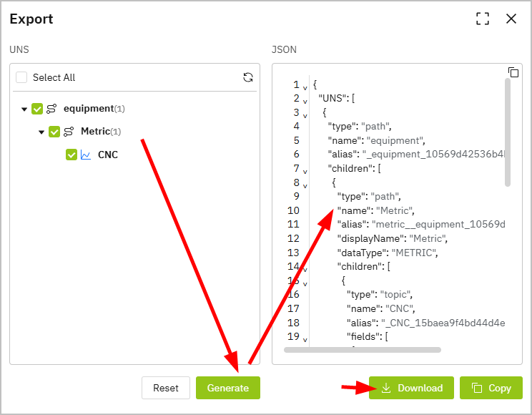Close the Export dialog
Image resolution: width=532 pixels, height=415 pixels.
coord(511,19)
